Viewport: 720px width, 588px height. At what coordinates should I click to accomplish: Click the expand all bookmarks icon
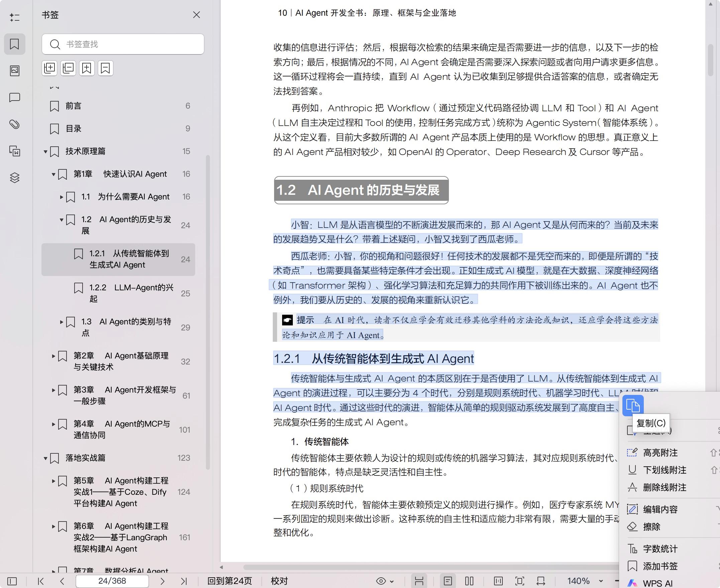coord(49,68)
